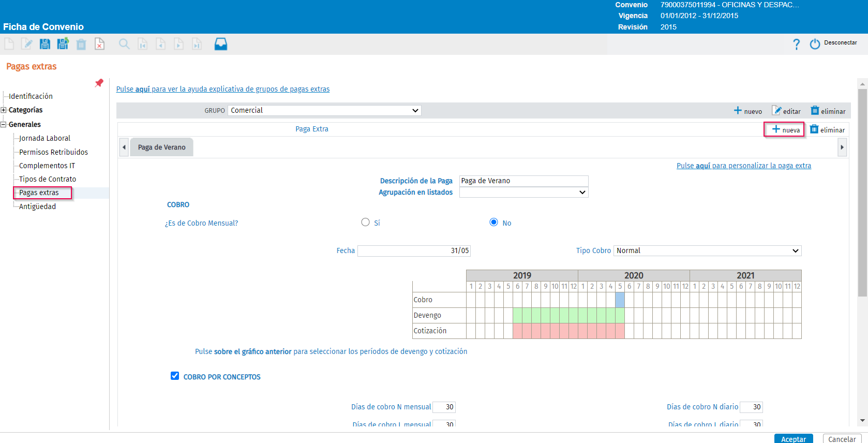The image size is (868, 443).
Task: Click the Fecha input field
Action: [414, 250]
